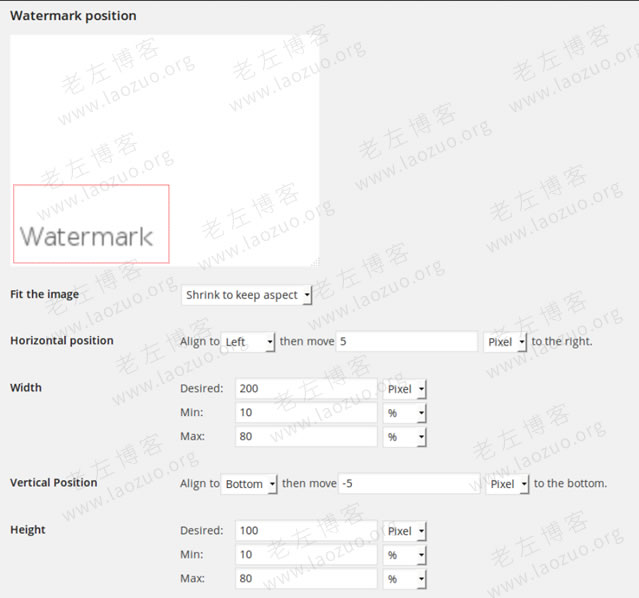
Task: Click the Height Max input field
Action: coord(306,579)
